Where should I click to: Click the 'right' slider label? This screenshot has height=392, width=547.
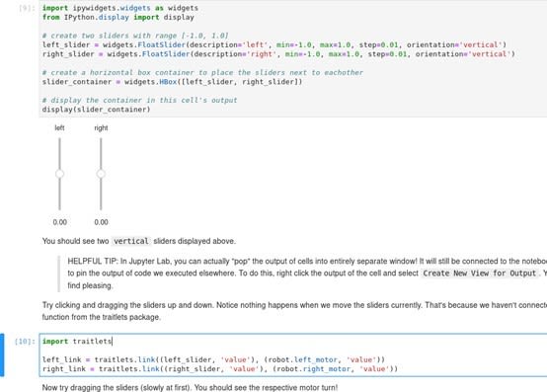101,128
